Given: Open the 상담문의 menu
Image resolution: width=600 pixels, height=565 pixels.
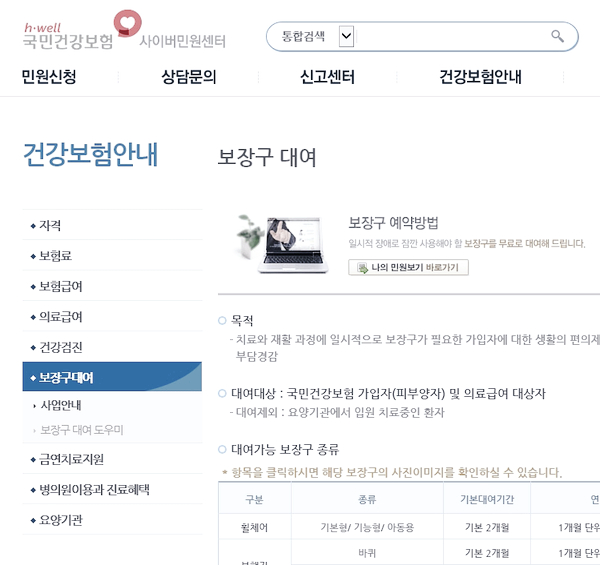Looking at the screenshot, I should coord(189,77).
